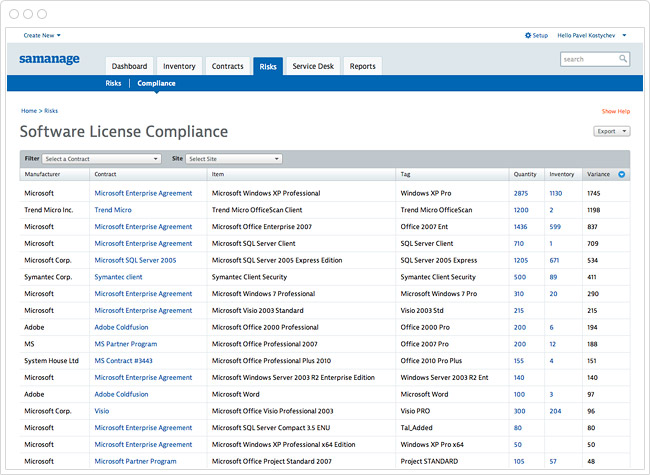The image size is (650, 475).
Task: Open the Export dropdown button
Action: (x=611, y=131)
